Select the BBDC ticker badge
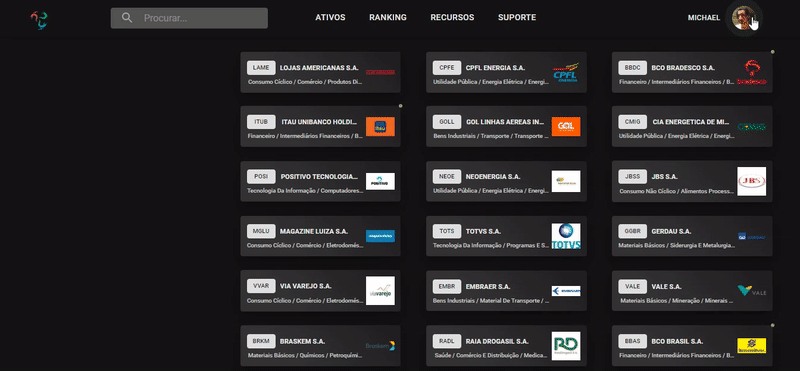This screenshot has width=800, height=371. pyautogui.click(x=633, y=68)
